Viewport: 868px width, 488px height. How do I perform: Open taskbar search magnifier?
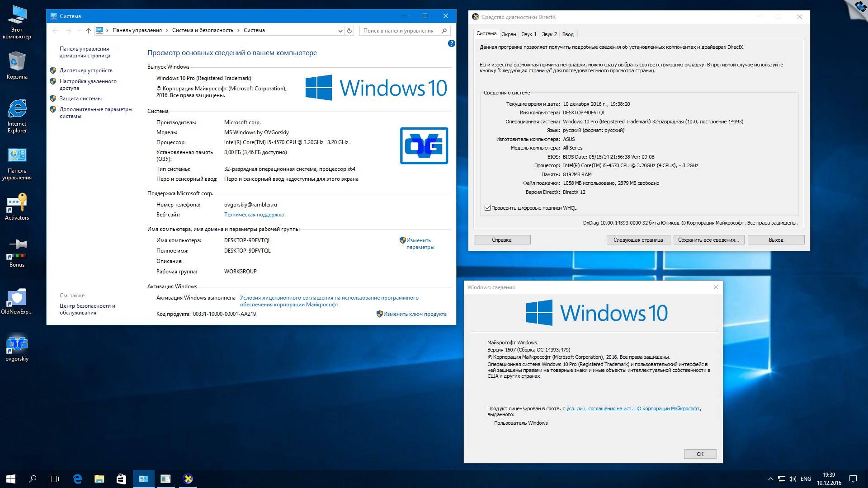click(x=33, y=479)
